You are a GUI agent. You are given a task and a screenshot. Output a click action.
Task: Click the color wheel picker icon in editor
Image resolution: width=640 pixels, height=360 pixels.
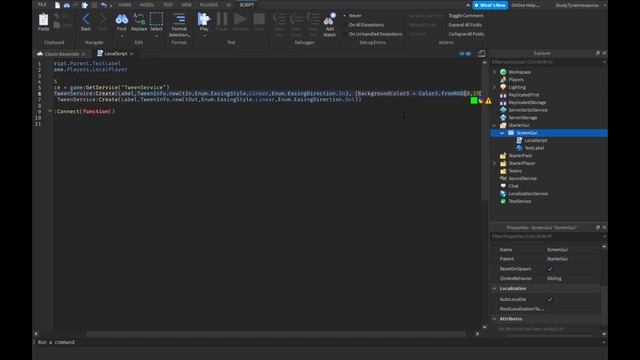pyautogui.click(x=481, y=100)
